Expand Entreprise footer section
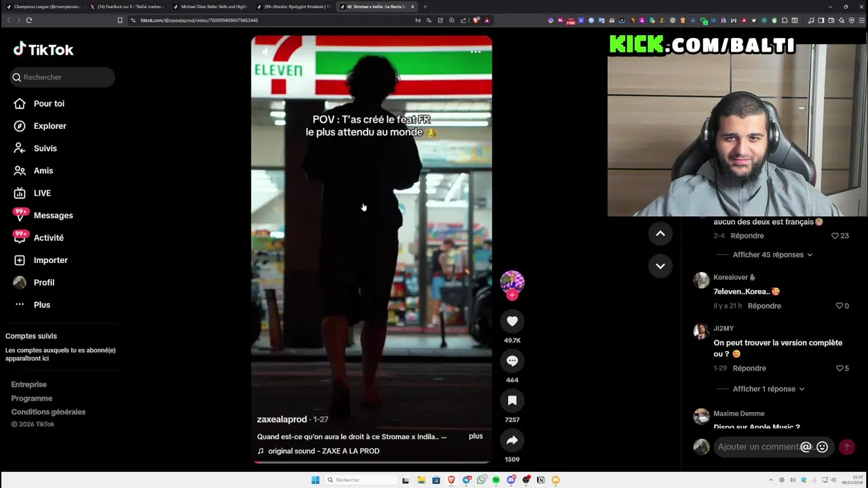Viewport: 868px width, 488px height. [x=28, y=384]
